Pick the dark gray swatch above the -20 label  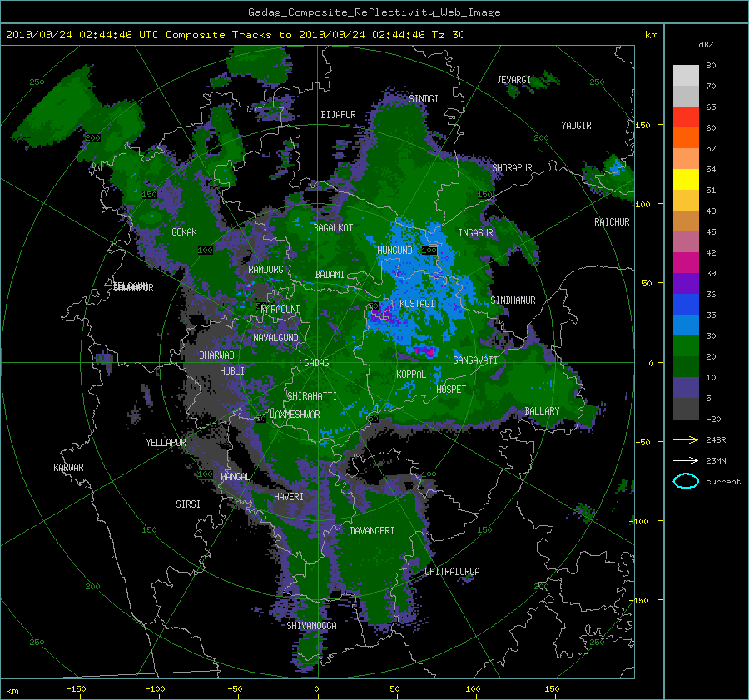(686, 409)
